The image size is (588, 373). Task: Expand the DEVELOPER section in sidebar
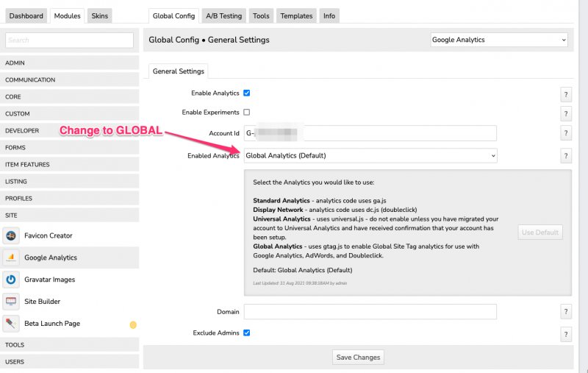(70, 131)
